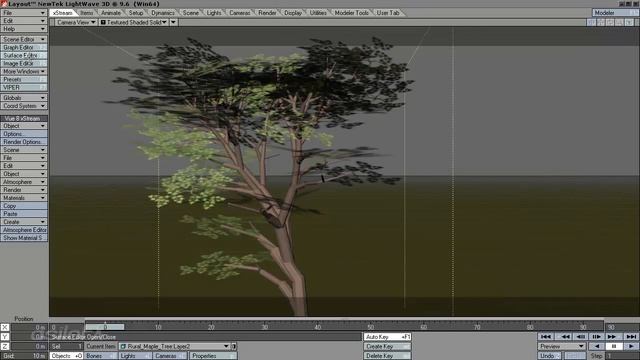Open the Globals dropdown
The width and height of the screenshot is (640, 360).
pos(24,98)
